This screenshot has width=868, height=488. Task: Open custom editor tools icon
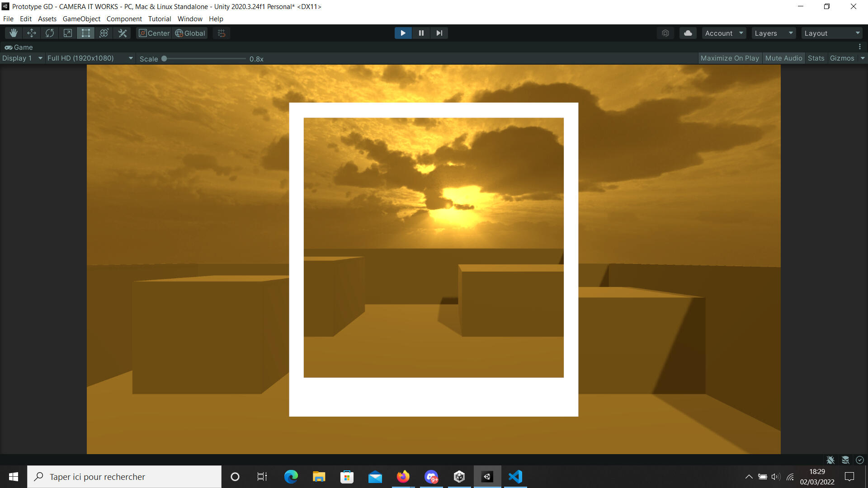[x=123, y=33]
